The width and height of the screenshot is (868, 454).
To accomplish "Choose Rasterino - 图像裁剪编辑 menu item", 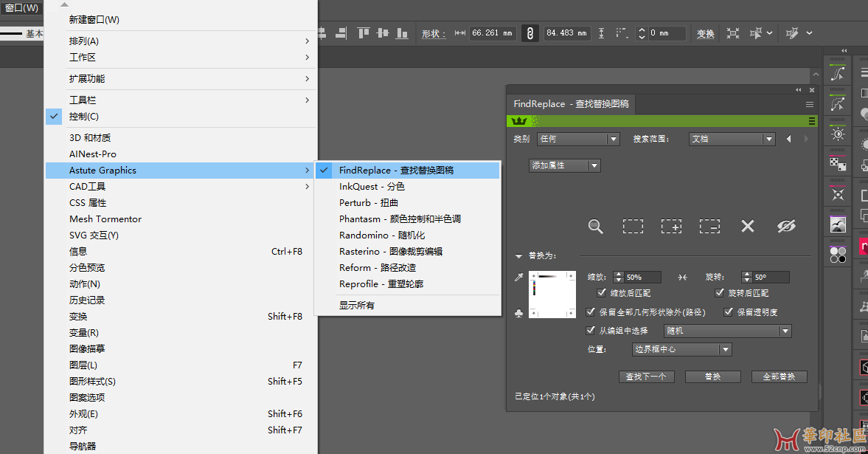I will [x=407, y=252].
